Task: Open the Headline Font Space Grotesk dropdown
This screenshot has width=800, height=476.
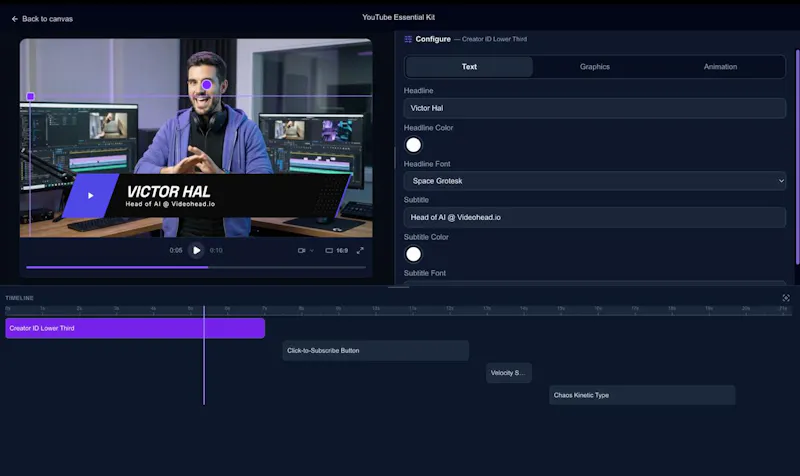Action: 594,181
